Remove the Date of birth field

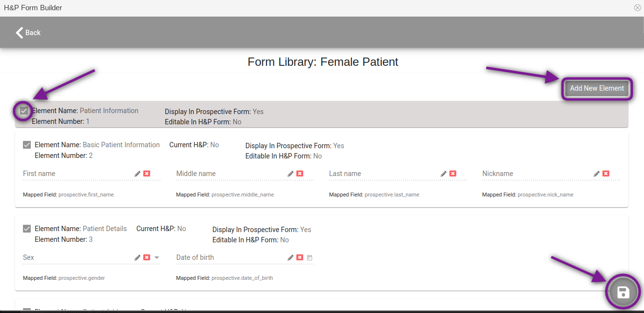(x=300, y=257)
